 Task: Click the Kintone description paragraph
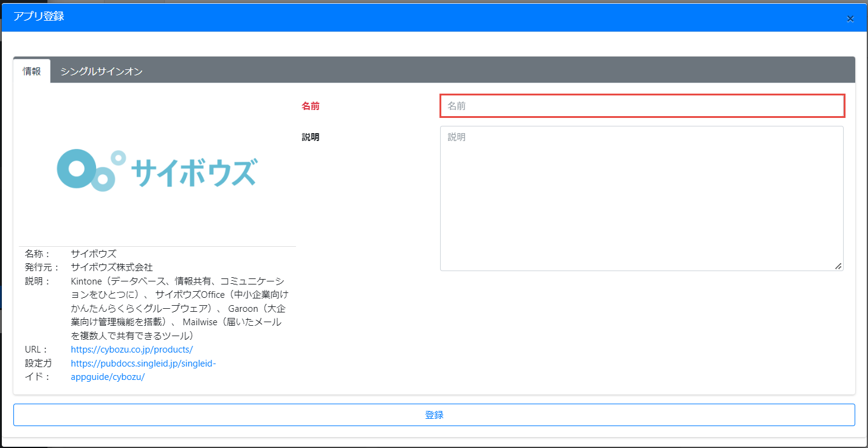pos(179,308)
